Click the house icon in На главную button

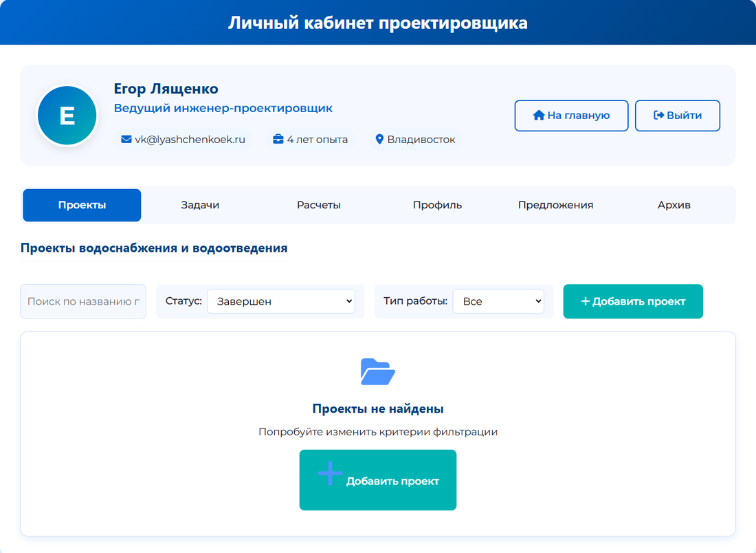coord(539,116)
